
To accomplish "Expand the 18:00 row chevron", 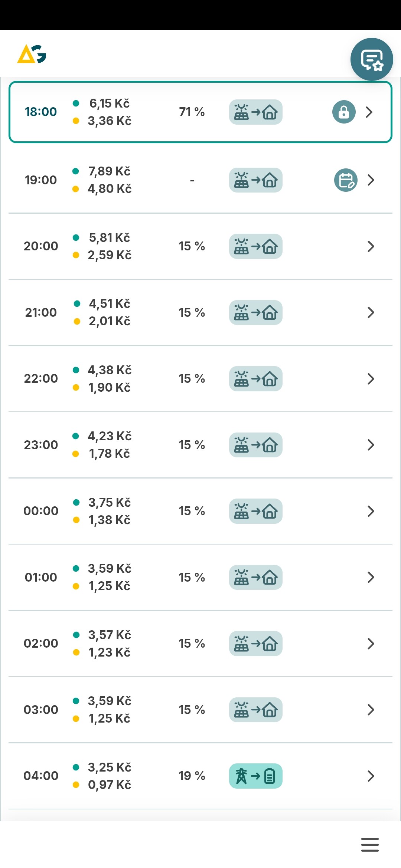I will pos(369,112).
